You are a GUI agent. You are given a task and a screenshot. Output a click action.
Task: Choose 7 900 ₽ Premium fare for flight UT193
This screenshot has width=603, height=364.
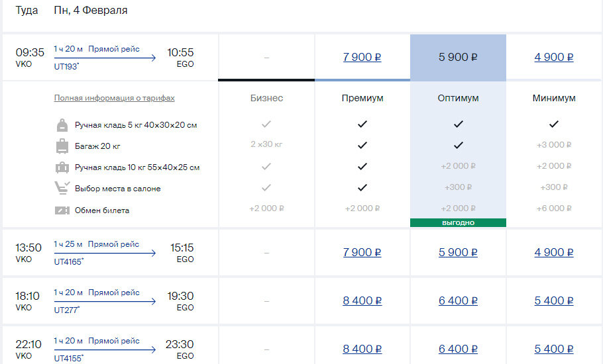pyautogui.click(x=362, y=57)
